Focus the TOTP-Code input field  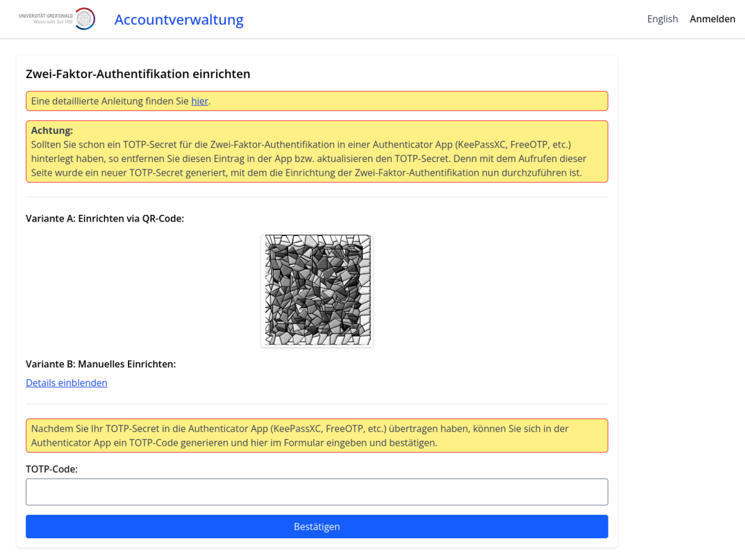317,492
